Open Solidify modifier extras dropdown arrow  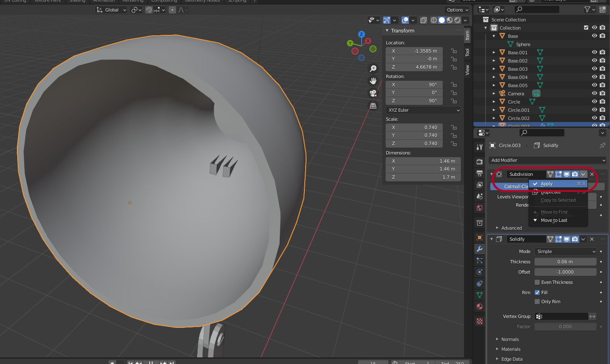(583, 239)
